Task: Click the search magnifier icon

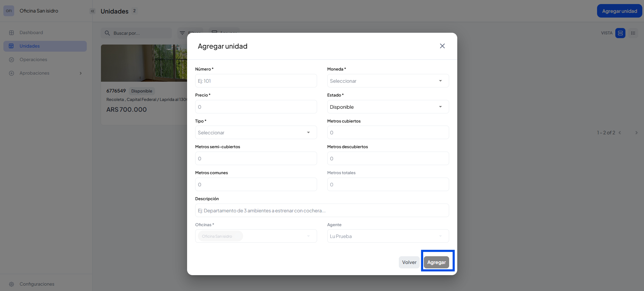Action: tap(107, 33)
